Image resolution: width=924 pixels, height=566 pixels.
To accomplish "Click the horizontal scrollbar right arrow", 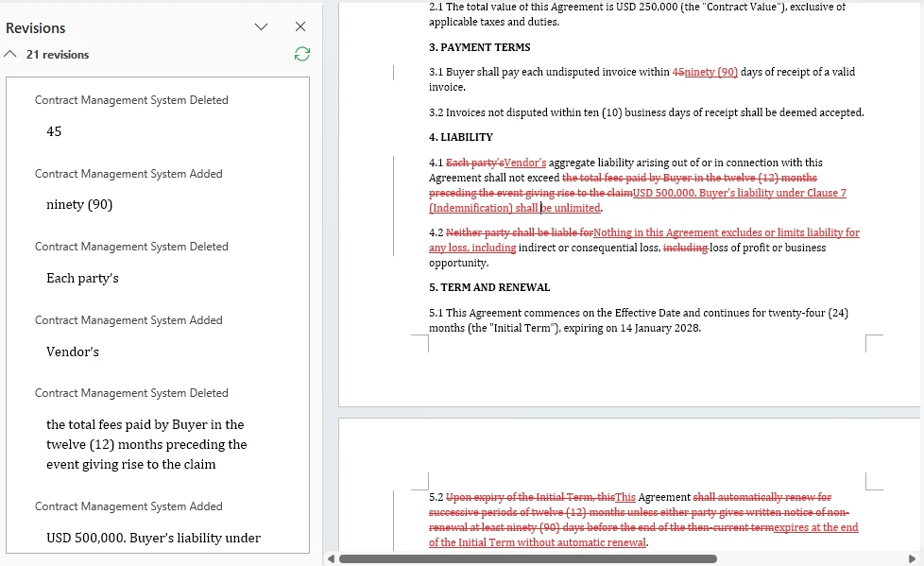I will tap(912, 559).
